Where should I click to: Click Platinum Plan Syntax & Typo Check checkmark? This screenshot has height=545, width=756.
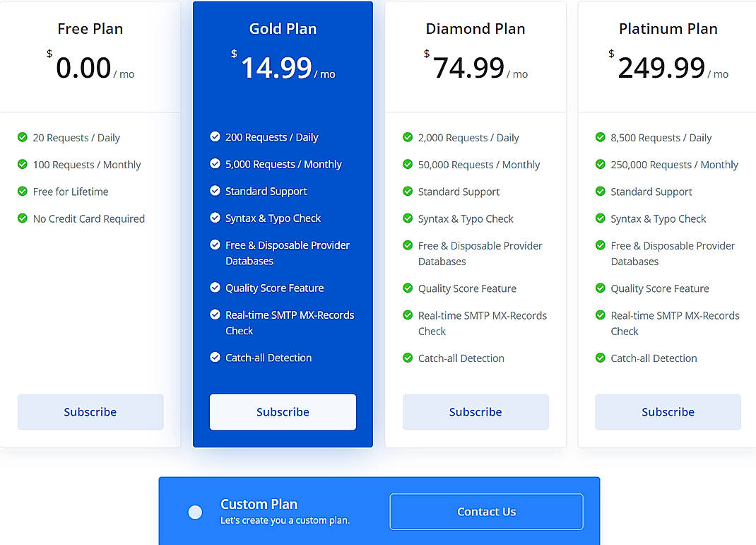601,218
